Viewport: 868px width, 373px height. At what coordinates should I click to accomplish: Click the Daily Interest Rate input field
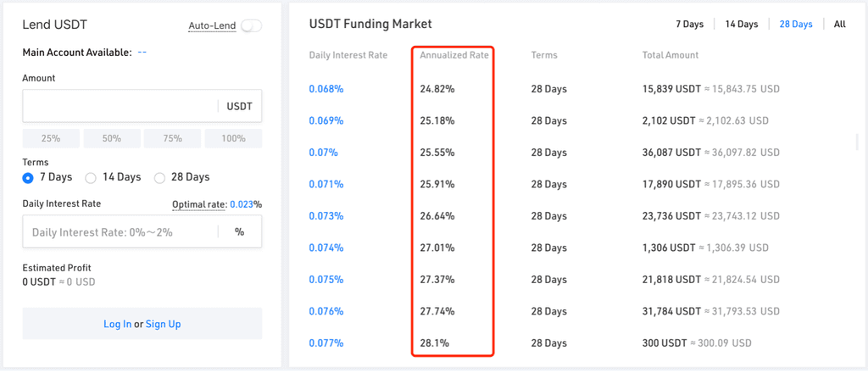pos(142,231)
